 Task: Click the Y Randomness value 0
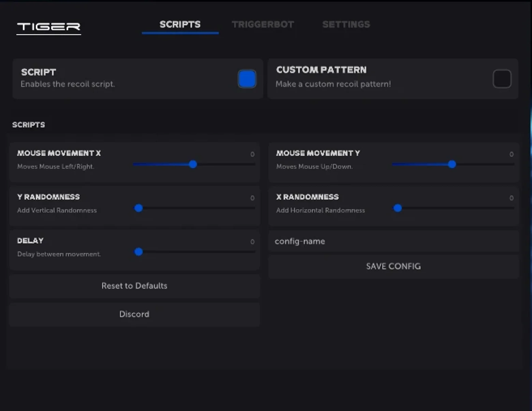[x=252, y=198]
